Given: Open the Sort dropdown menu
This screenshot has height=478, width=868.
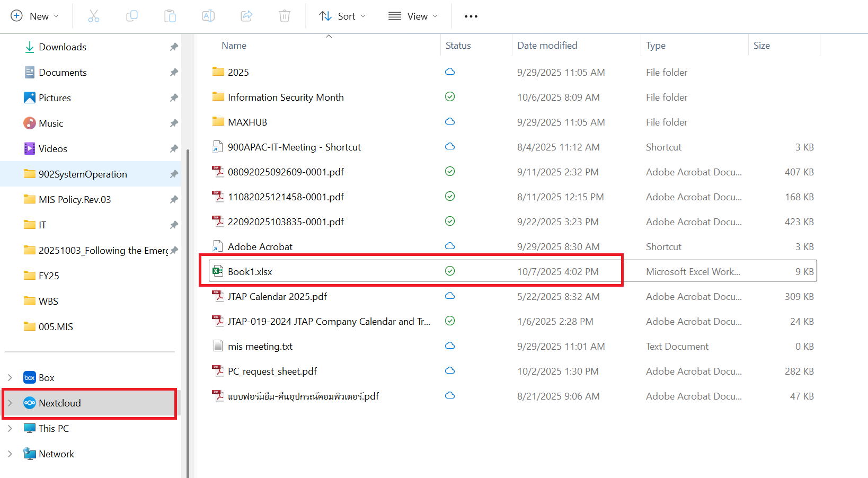Looking at the screenshot, I should click(x=342, y=16).
